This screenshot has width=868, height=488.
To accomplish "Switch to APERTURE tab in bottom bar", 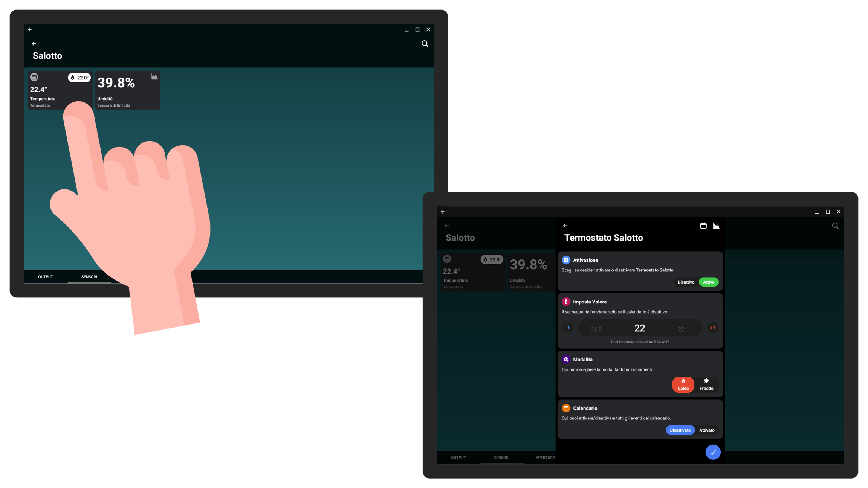I will (545, 458).
